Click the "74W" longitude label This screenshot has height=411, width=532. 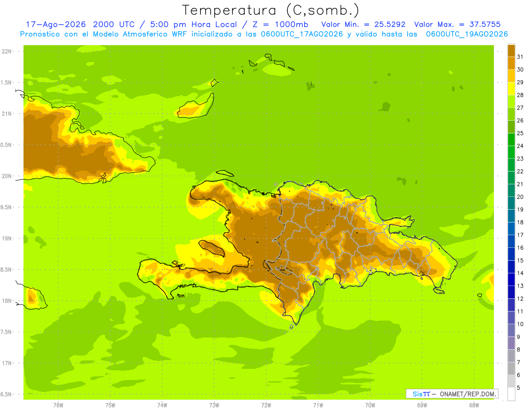click(x=162, y=405)
